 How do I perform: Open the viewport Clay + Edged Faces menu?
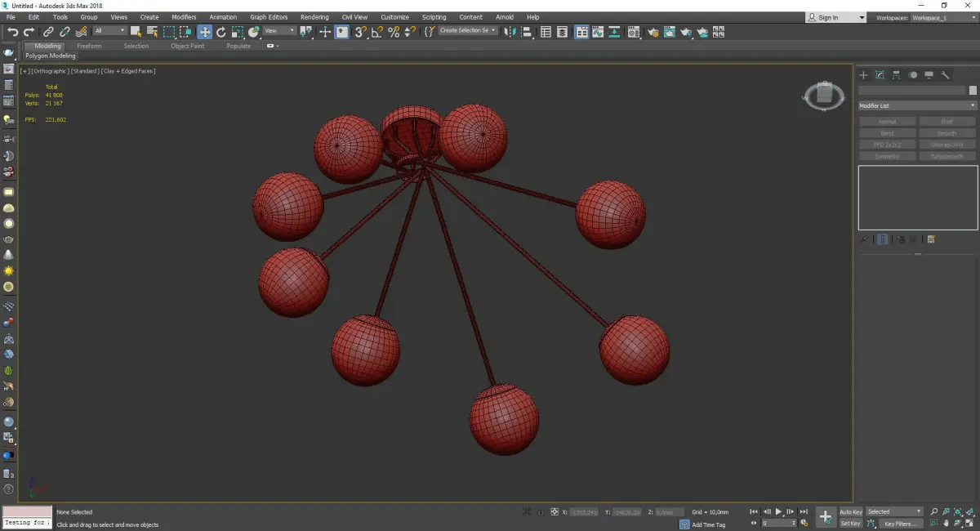point(128,71)
